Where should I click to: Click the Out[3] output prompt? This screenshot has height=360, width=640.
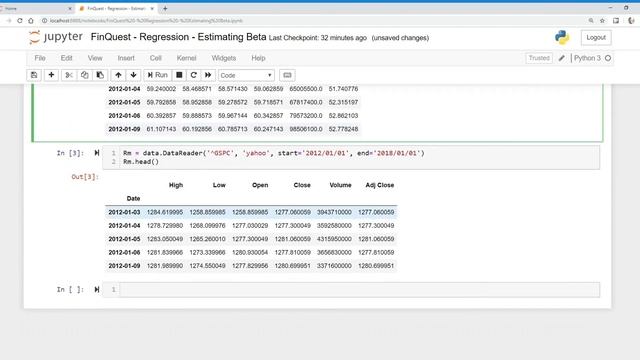85,177
